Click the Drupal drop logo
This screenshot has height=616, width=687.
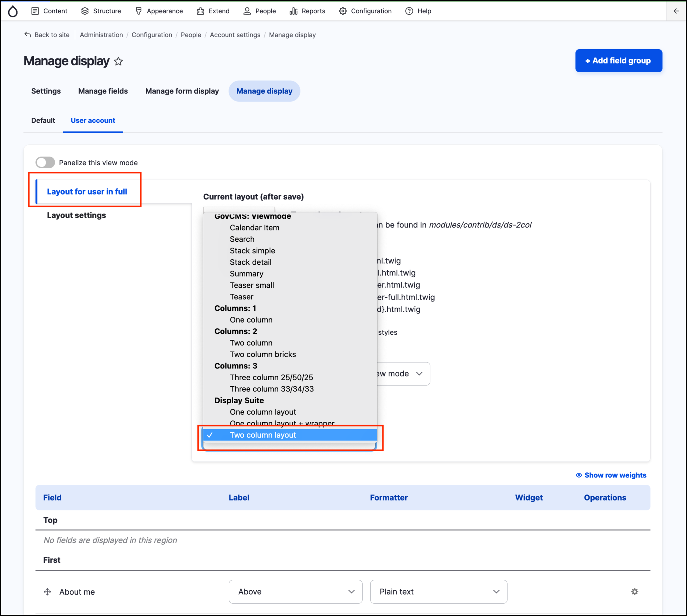pos(13,11)
